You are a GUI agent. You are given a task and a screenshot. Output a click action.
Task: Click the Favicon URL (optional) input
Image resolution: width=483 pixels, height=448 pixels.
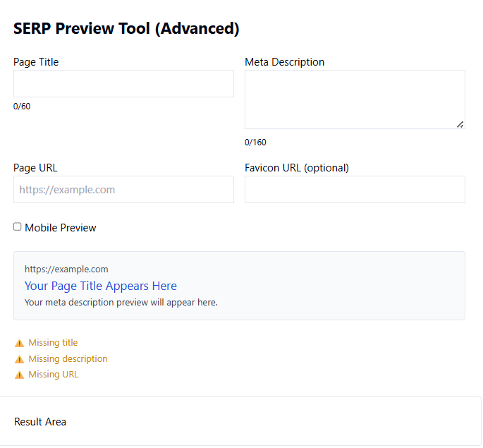point(355,190)
